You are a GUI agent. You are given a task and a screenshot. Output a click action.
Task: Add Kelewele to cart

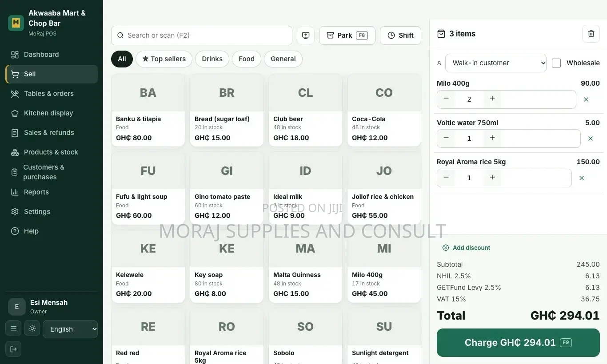point(148,266)
